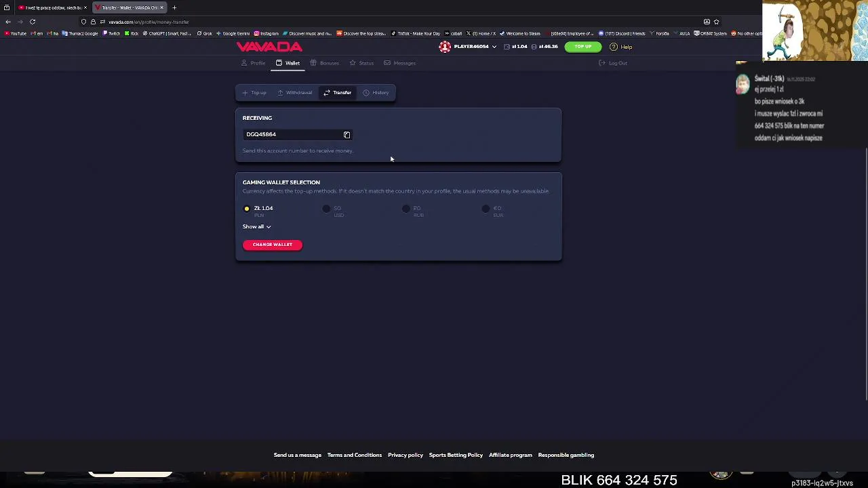The width and height of the screenshot is (868, 488).
Task: Open the ORBAT System bookmark
Action: [x=710, y=33]
